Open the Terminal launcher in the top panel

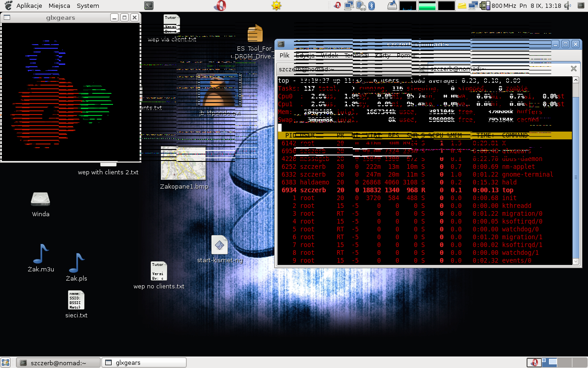148,6
